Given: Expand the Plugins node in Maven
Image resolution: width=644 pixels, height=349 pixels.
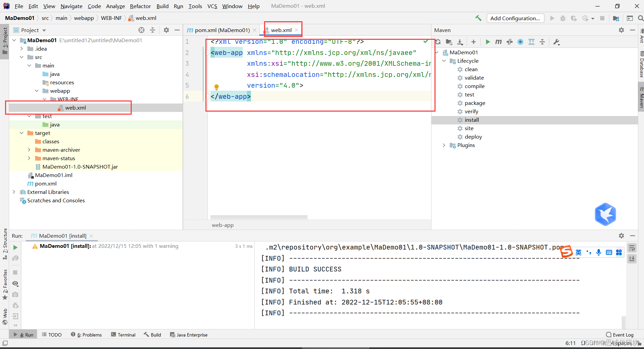Looking at the screenshot, I should coord(444,145).
